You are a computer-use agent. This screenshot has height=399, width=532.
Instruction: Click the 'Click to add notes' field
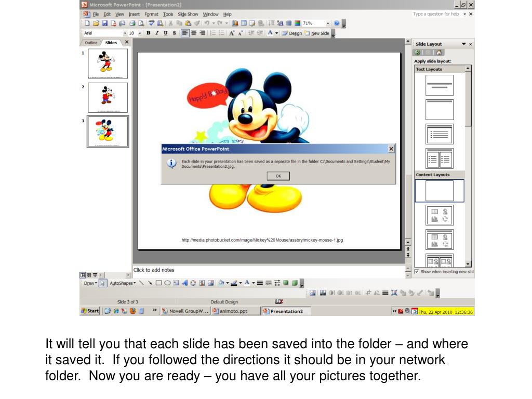pos(269,270)
